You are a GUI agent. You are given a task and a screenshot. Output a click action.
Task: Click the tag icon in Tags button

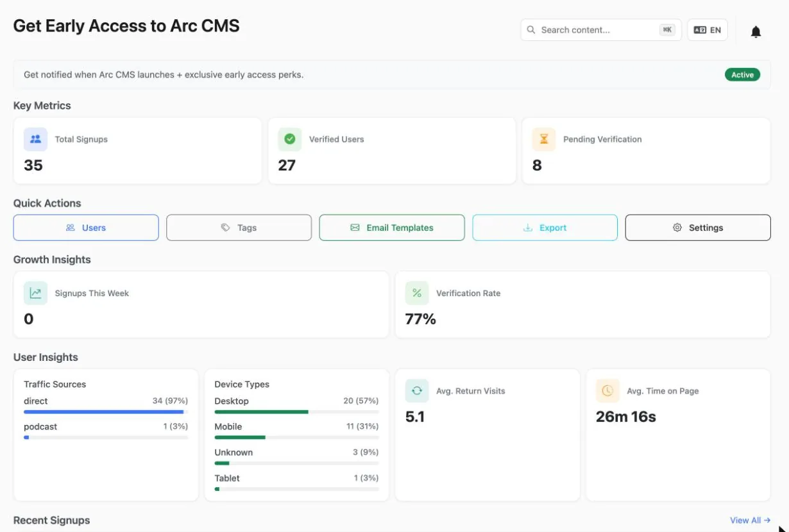pos(225,228)
